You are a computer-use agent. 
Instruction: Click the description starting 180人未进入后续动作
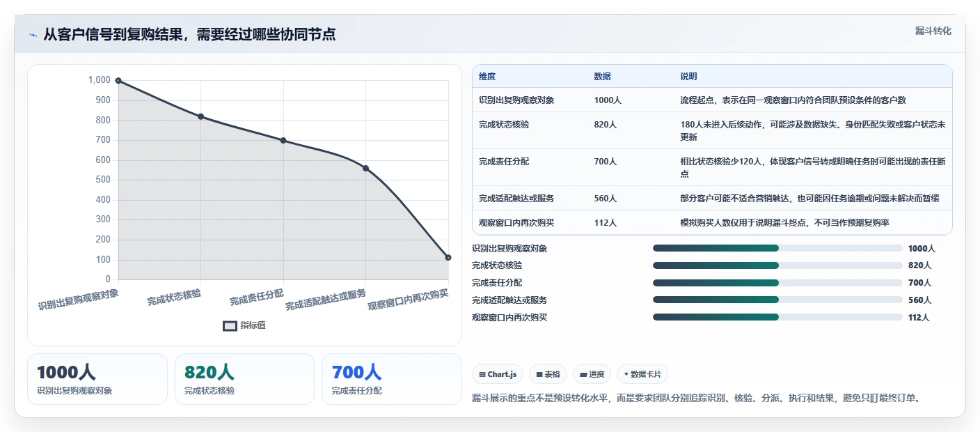(812, 131)
